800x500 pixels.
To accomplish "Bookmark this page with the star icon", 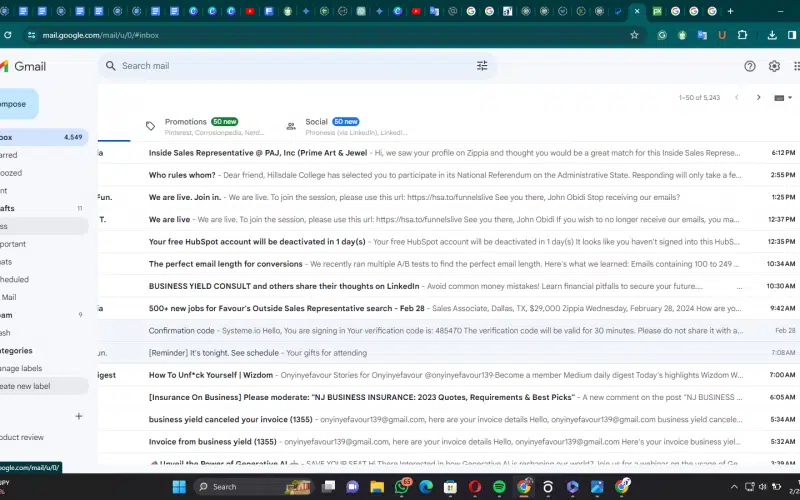I will (634, 35).
